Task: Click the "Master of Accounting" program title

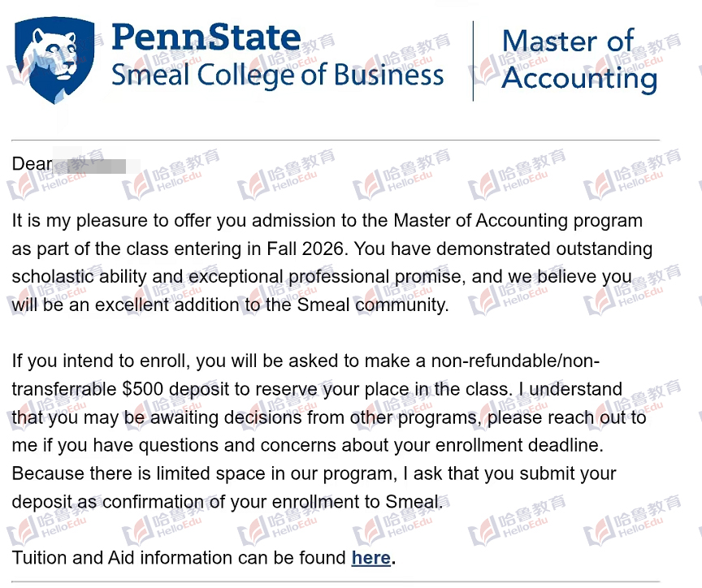Action: coord(578,60)
